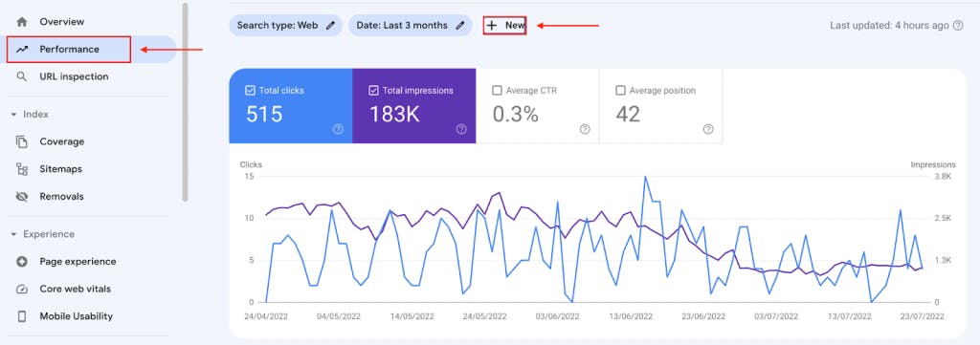This screenshot has width=980, height=345.
Task: Edit the Date: Last 3 months filter
Action: [410, 26]
